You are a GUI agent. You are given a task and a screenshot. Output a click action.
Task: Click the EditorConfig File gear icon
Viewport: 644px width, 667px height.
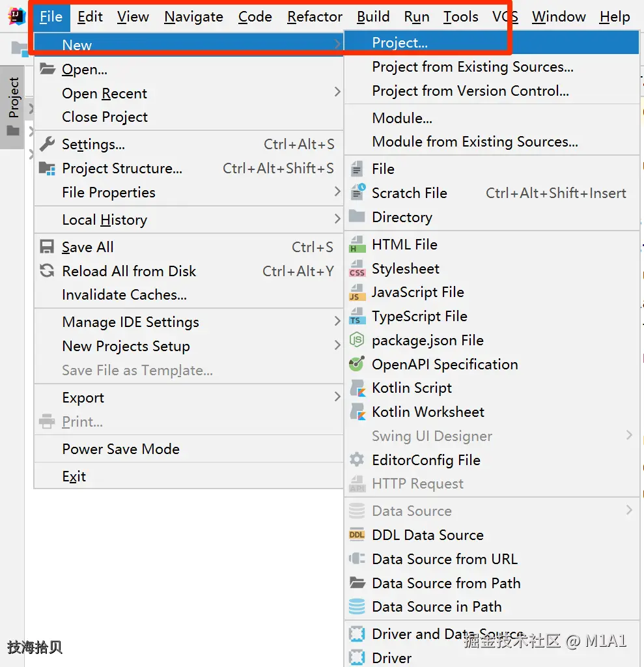coord(357,459)
